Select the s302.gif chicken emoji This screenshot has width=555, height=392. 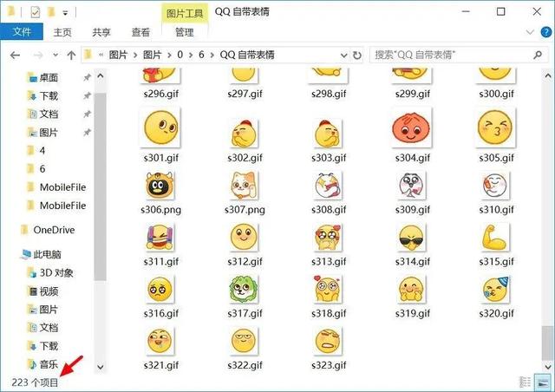(245, 134)
